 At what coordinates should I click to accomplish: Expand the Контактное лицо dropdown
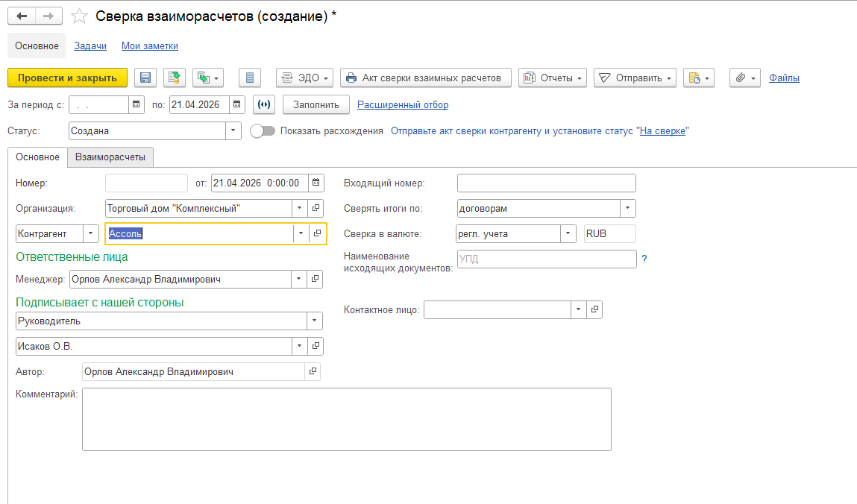coord(578,309)
